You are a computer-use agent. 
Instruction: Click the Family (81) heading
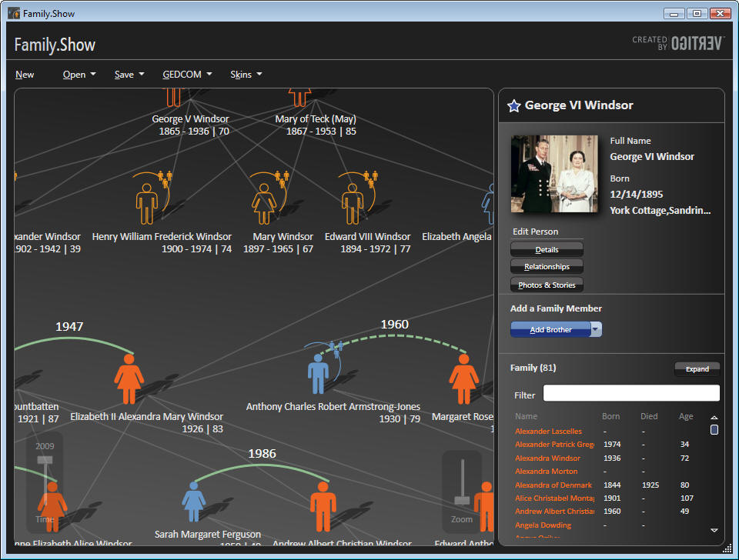[x=533, y=368]
